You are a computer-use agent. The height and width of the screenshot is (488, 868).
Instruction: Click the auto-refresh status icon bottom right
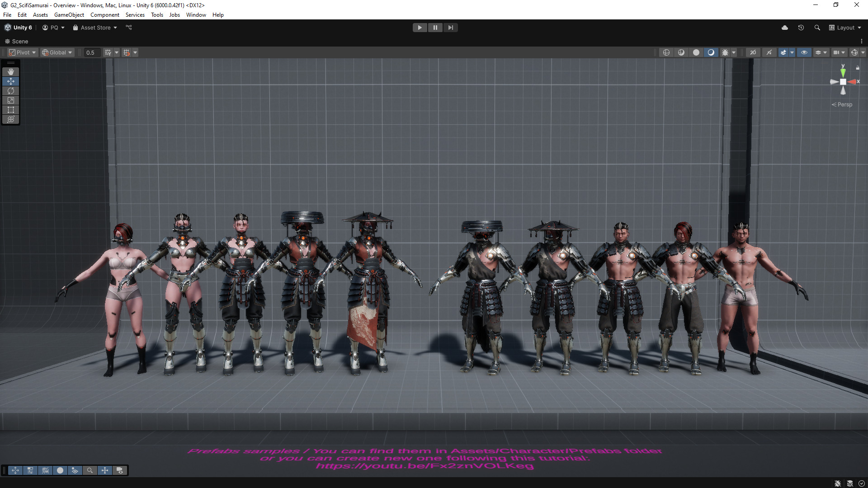click(862, 483)
